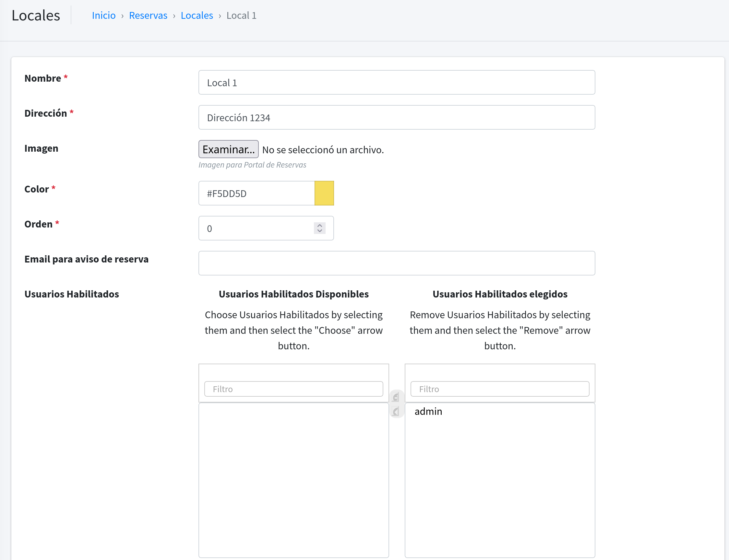Click into the Dirección input field
729x560 pixels.
(x=396, y=117)
